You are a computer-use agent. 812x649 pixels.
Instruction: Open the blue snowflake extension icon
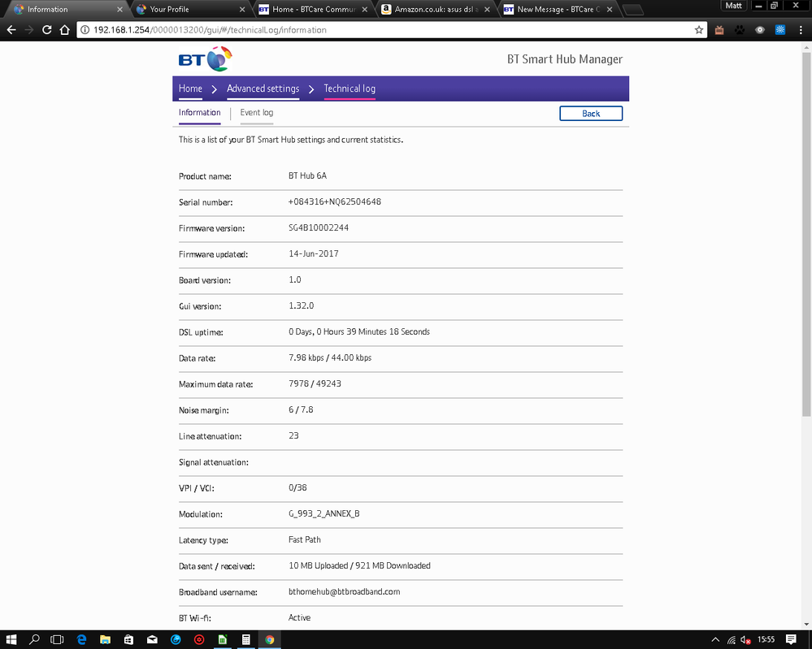(x=779, y=30)
